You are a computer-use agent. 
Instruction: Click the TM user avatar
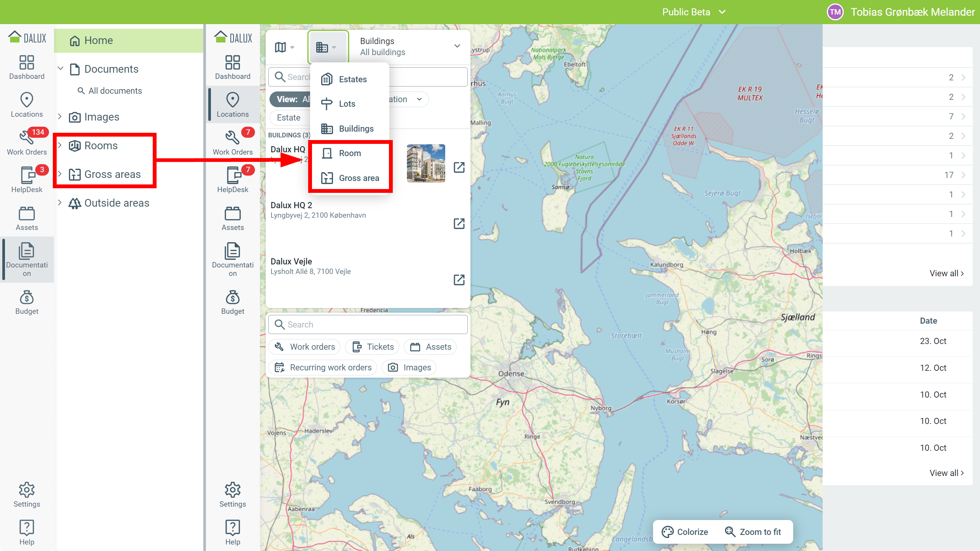[835, 12]
